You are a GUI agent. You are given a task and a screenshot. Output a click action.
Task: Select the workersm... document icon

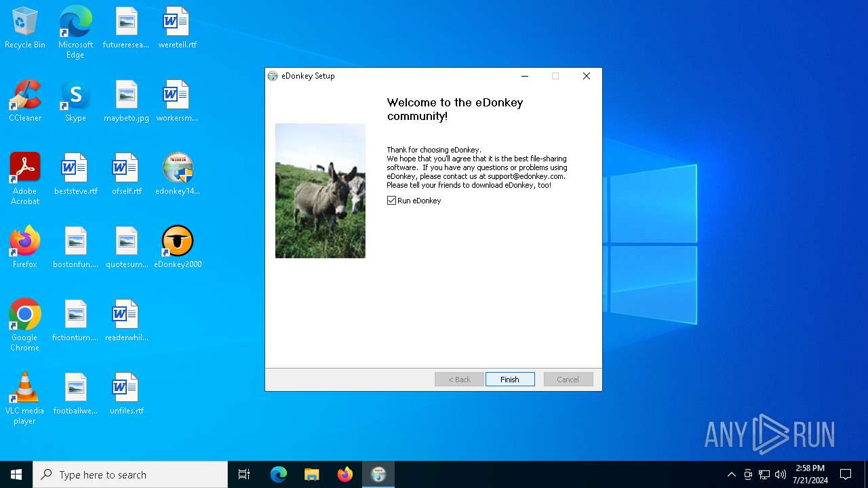tap(177, 102)
